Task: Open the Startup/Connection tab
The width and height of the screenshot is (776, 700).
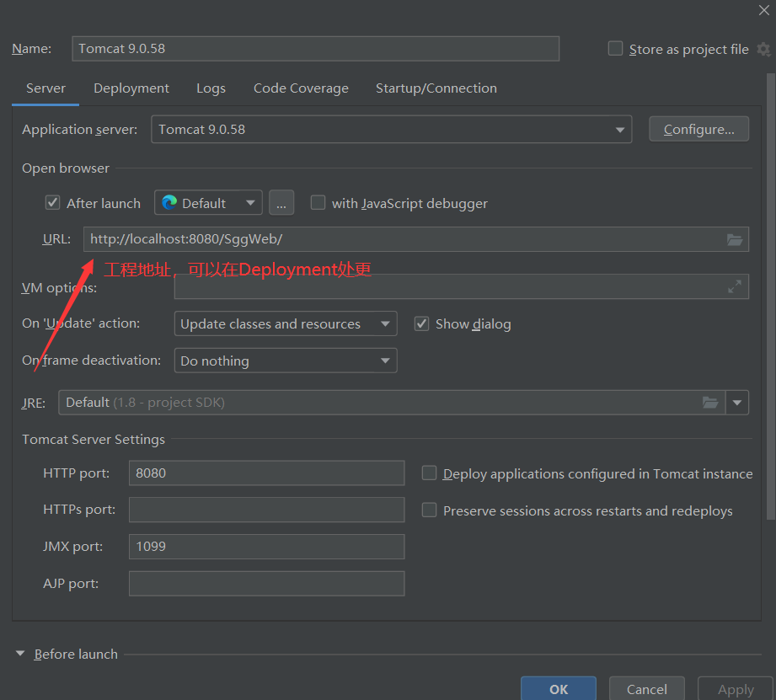Action: click(x=436, y=88)
